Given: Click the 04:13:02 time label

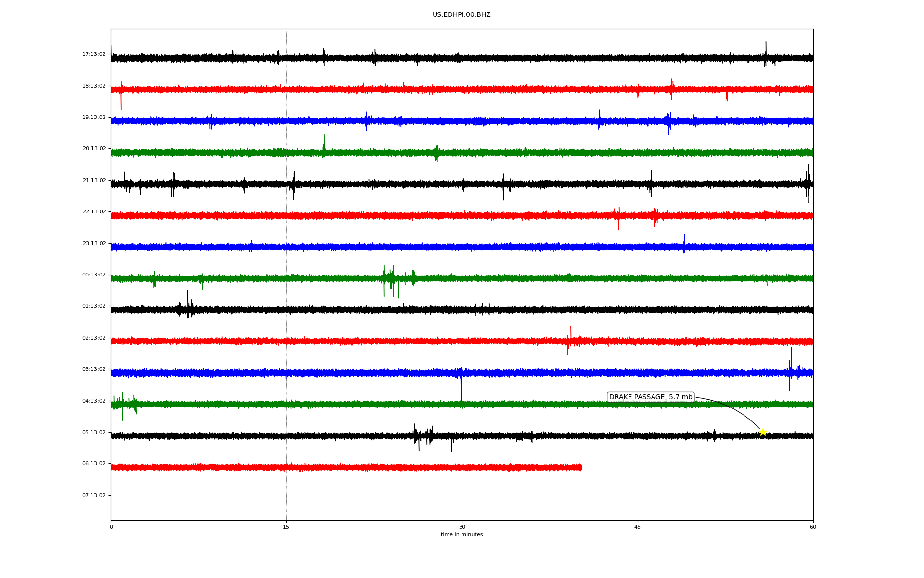Looking at the screenshot, I should tap(94, 401).
